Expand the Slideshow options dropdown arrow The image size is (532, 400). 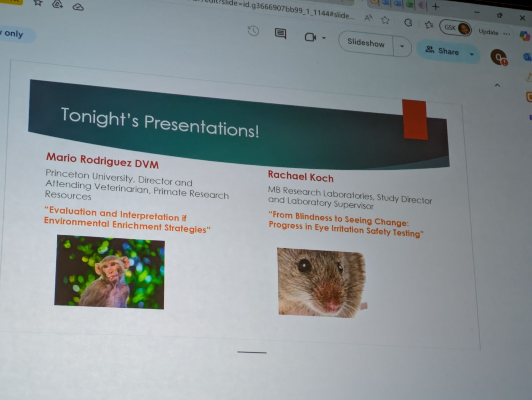402,46
